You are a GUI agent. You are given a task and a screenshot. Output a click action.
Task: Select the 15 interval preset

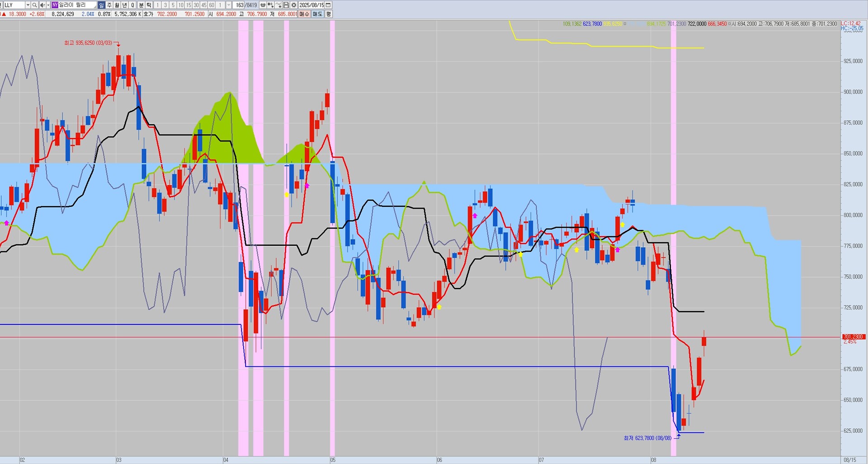[189, 5]
